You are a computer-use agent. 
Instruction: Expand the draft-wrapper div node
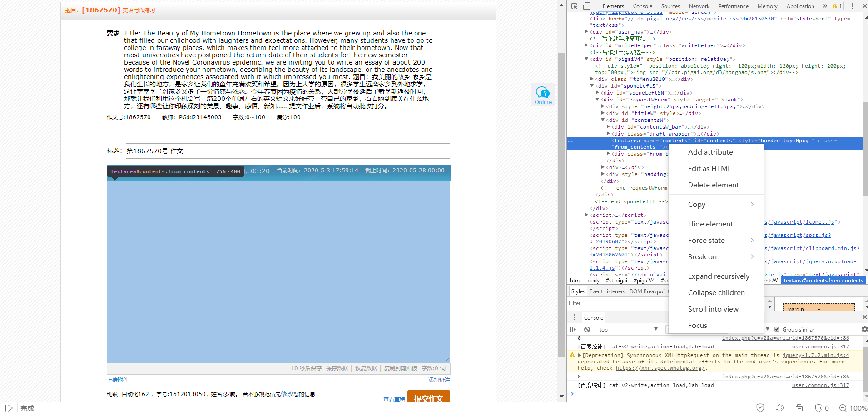tap(608, 134)
